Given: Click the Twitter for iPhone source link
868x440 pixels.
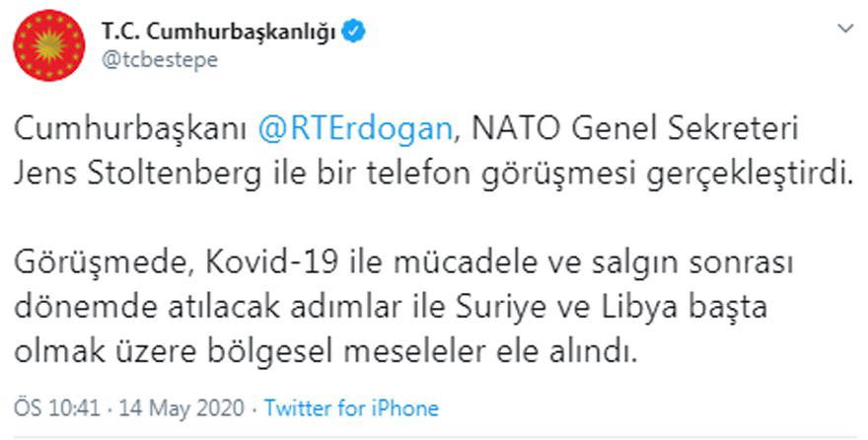Looking at the screenshot, I should (x=351, y=407).
